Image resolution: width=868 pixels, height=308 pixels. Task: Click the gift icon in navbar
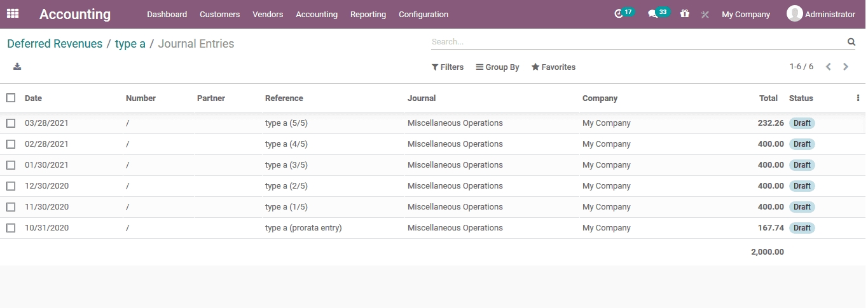tap(684, 14)
